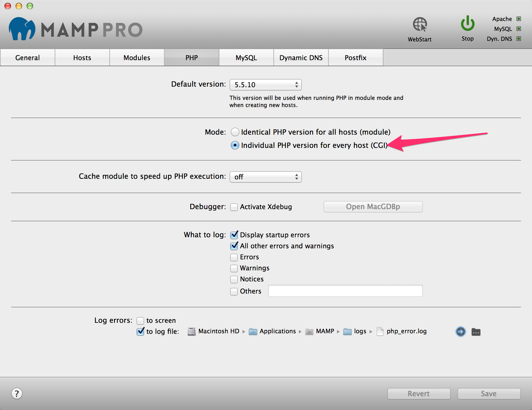Switch to the General tab
Screen dimensions: 532x410
coord(28,58)
